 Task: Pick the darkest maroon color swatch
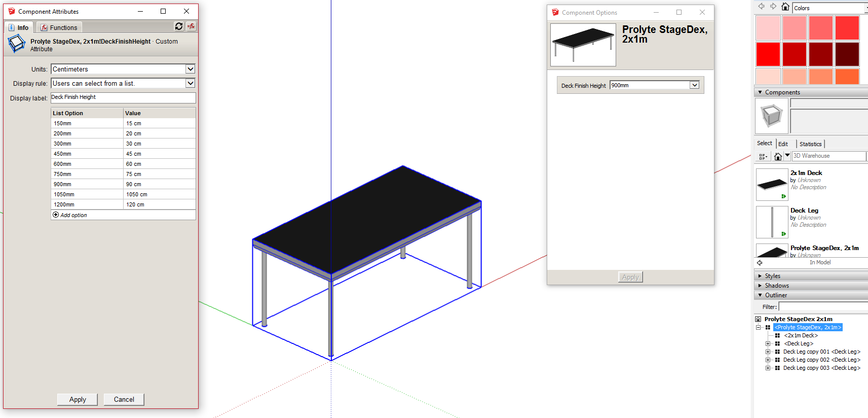point(847,54)
